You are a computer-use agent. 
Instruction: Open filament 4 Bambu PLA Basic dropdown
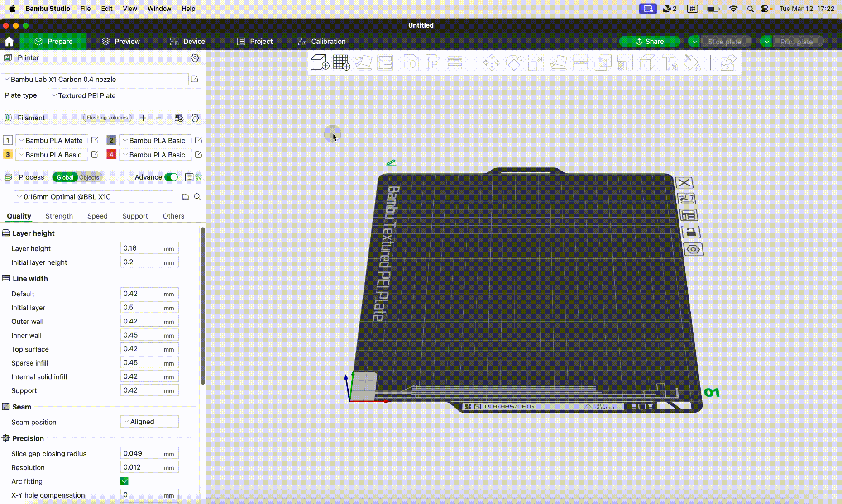pyautogui.click(x=155, y=155)
